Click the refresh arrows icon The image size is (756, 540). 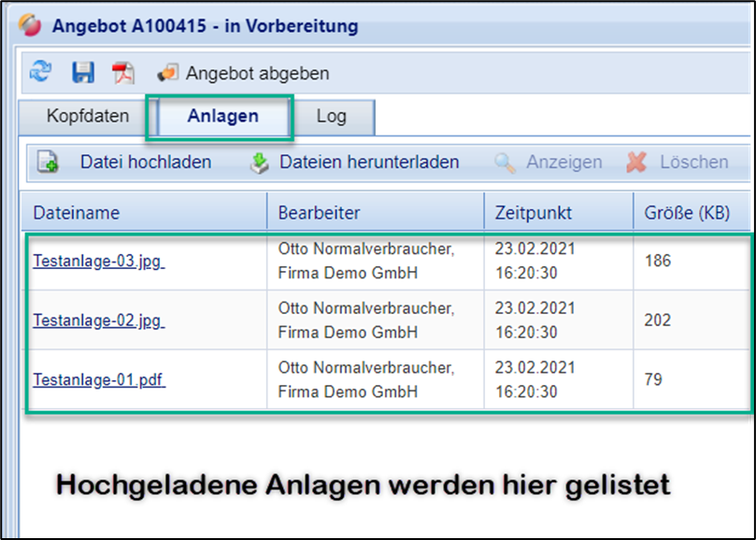[x=40, y=72]
